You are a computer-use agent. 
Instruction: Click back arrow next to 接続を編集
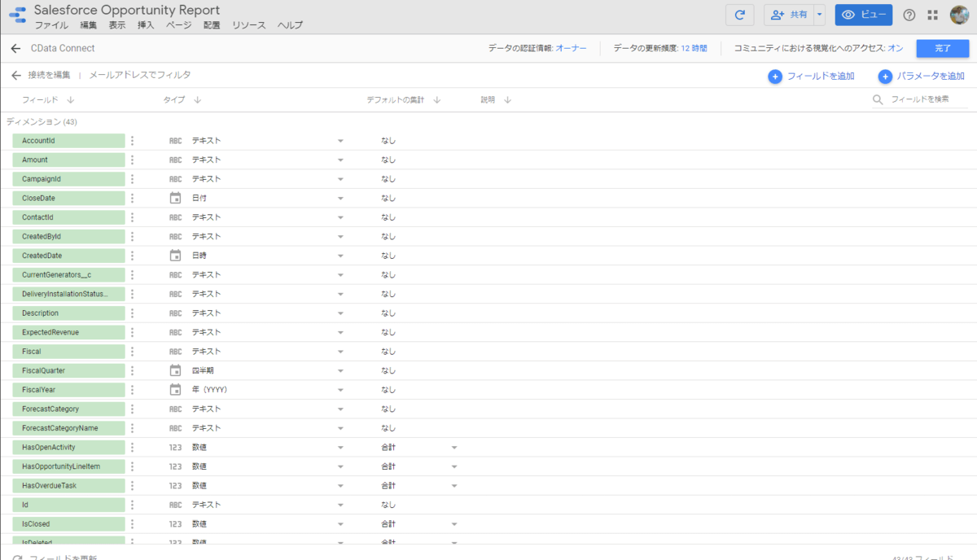pos(15,76)
